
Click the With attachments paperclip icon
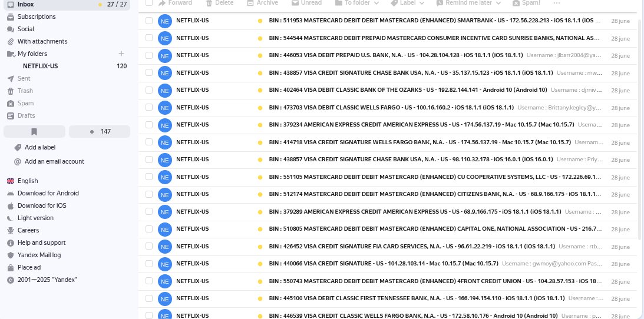[11, 41]
